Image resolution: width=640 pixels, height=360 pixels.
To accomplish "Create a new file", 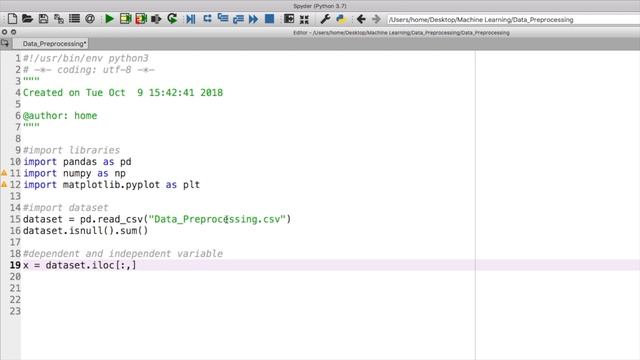I will pyautogui.click(x=12, y=19).
